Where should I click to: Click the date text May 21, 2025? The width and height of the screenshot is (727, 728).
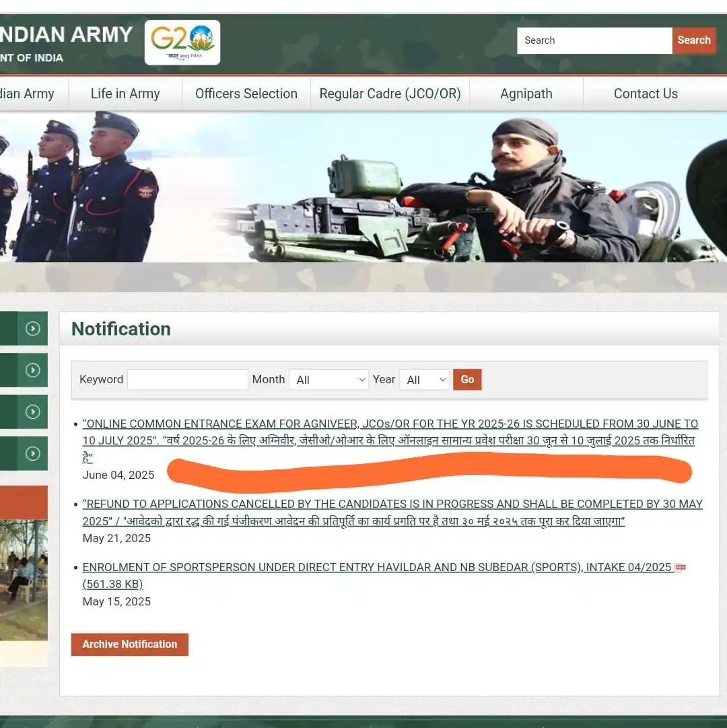pyautogui.click(x=116, y=538)
